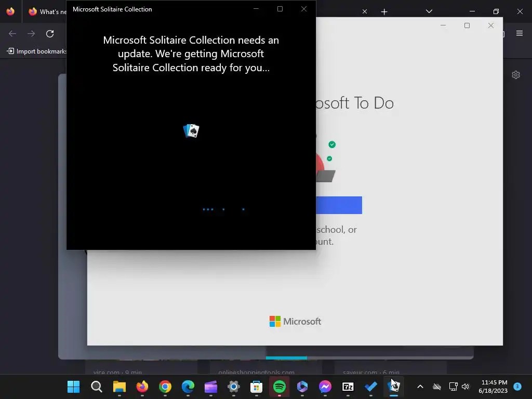Launch File Explorer from the taskbar
The image size is (532, 399).
pos(119,387)
